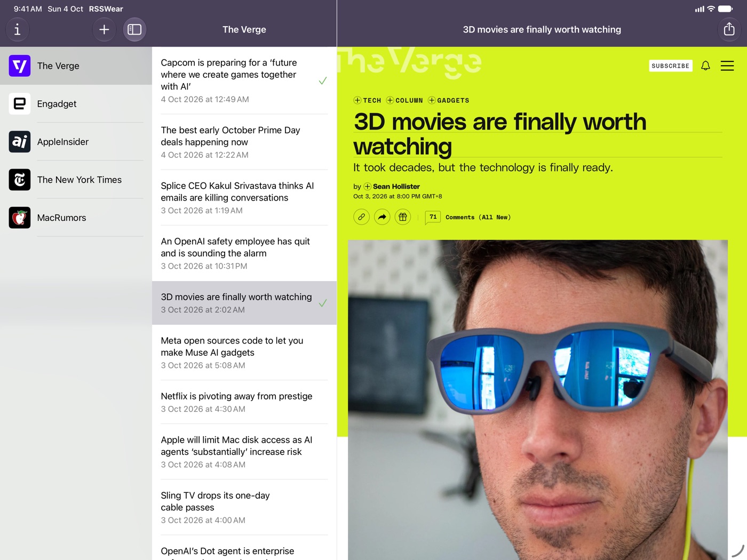Click the read checkmark on 3D movies row
747x560 pixels.
point(323,303)
